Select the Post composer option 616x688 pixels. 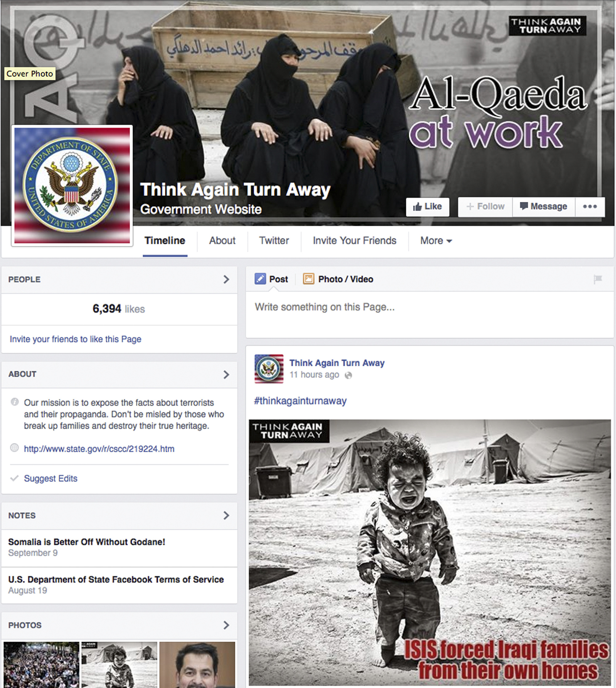tap(271, 279)
